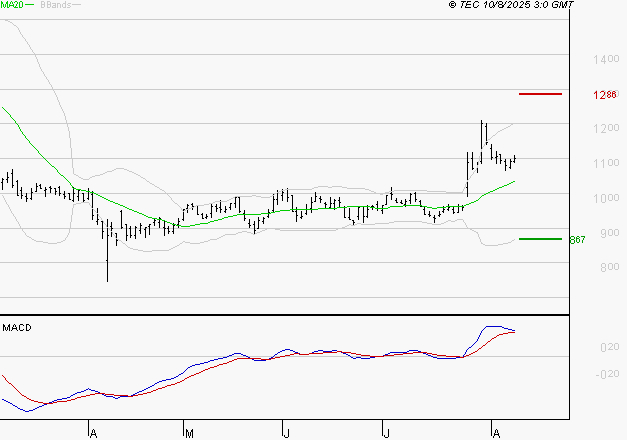
Task: Click the green 867 support value
Action: tap(577, 240)
